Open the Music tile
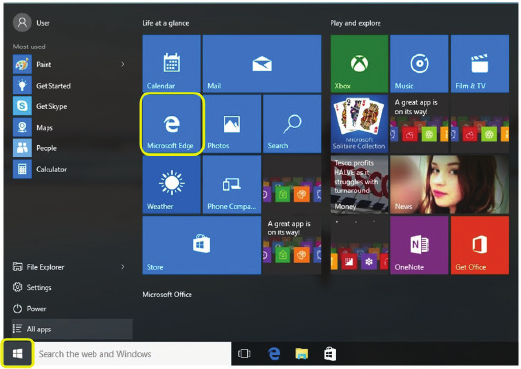 419,64
